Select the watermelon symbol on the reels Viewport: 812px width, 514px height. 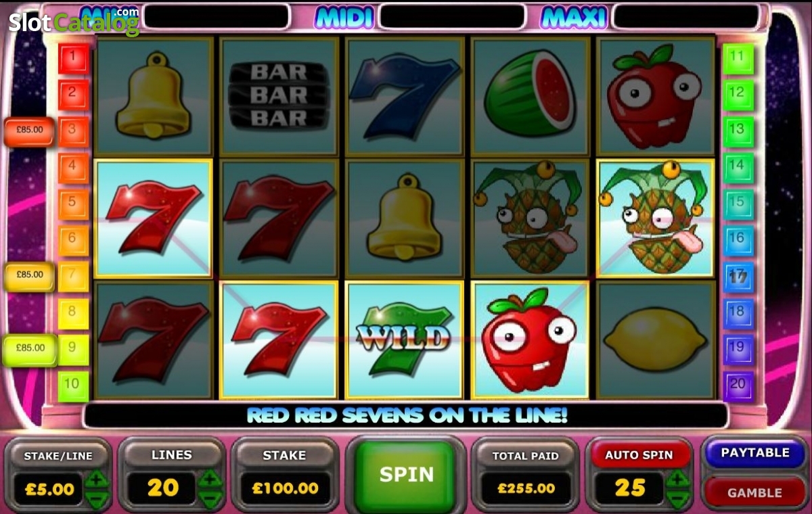coord(530,94)
